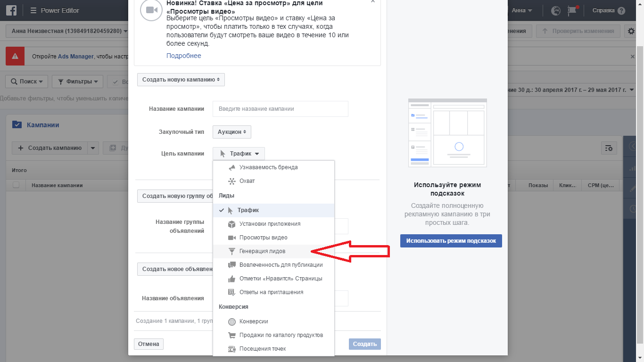The image size is (644, 362).
Task: Open the 'Создать новое объявление' dropdown
Action: [175, 269]
